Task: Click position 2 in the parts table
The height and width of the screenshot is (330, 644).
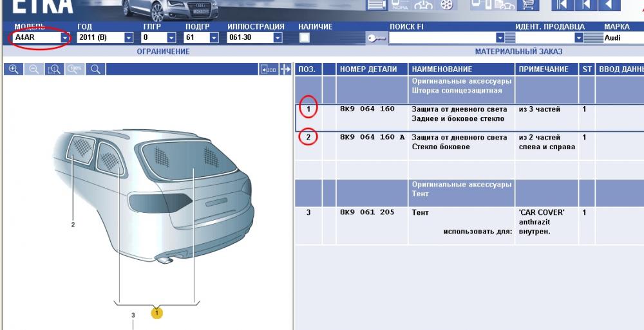Action: (x=308, y=137)
